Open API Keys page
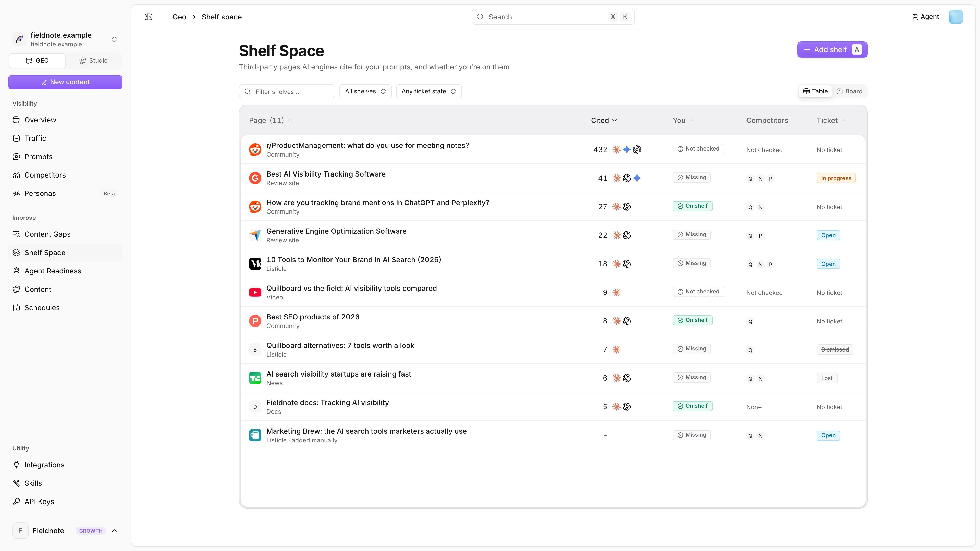Viewport: 980px width, 551px height. coord(65,502)
